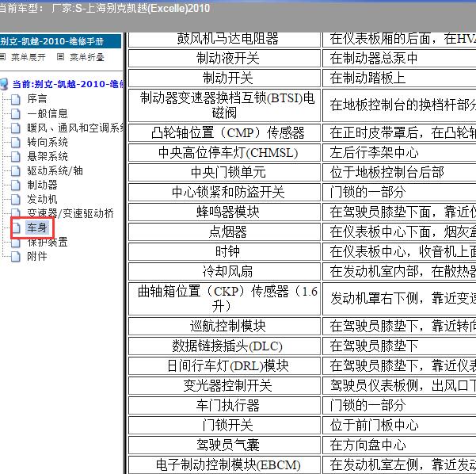Click the page icon next to 制动器
This screenshot has height=474, width=476.
point(16,185)
